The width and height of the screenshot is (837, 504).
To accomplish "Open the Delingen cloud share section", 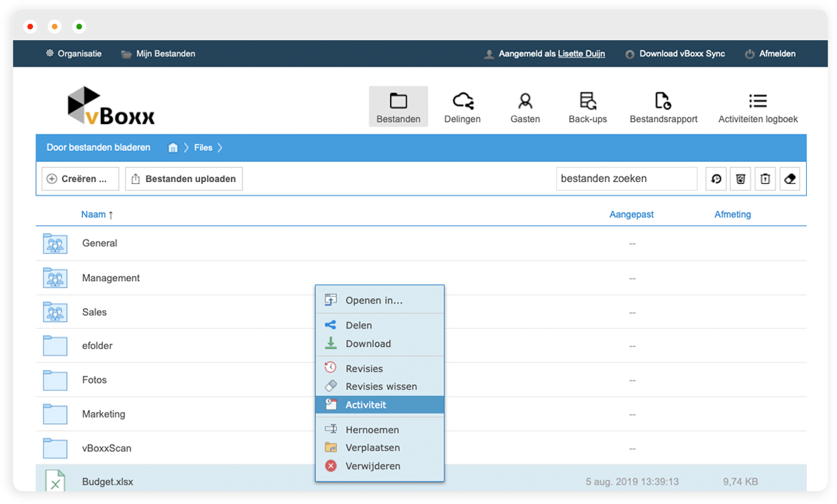I will 462,107.
